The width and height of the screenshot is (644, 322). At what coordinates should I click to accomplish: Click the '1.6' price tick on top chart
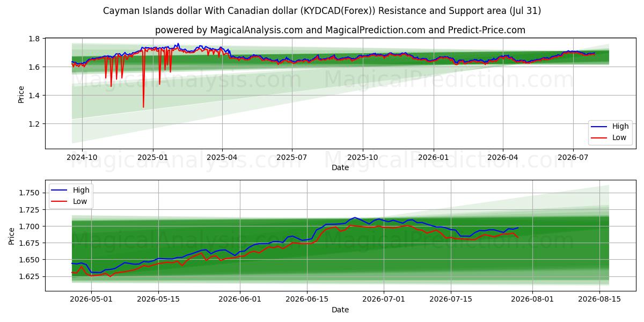pyautogui.click(x=34, y=67)
